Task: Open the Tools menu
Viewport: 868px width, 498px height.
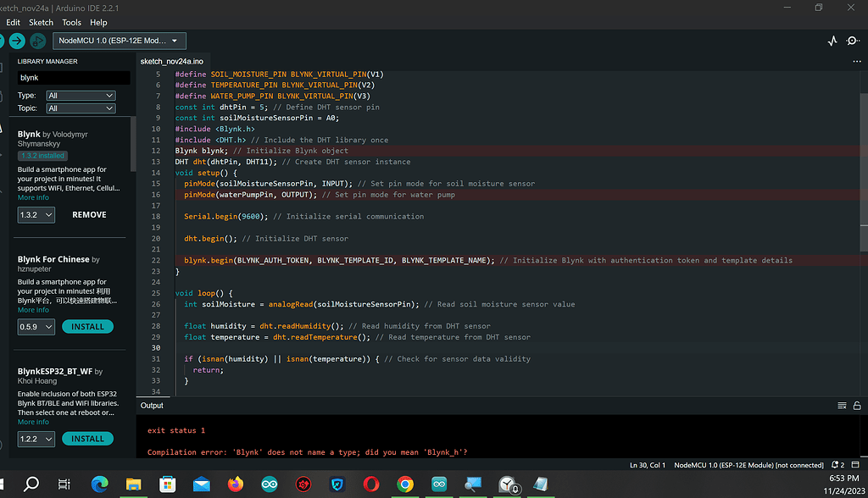Action: [72, 22]
